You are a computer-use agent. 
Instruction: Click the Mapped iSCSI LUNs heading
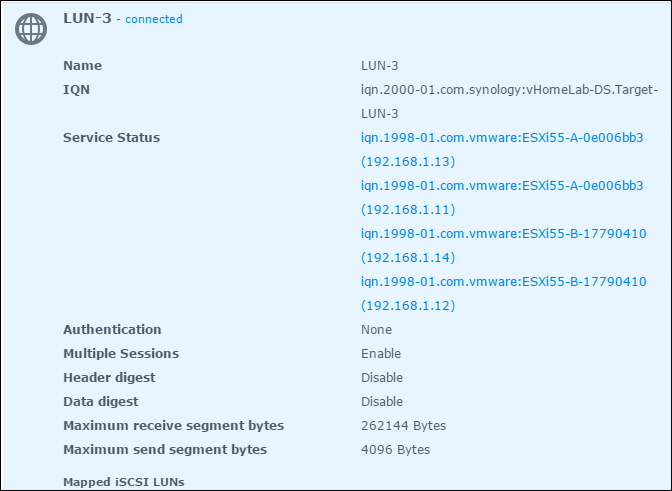pyautogui.click(x=124, y=482)
